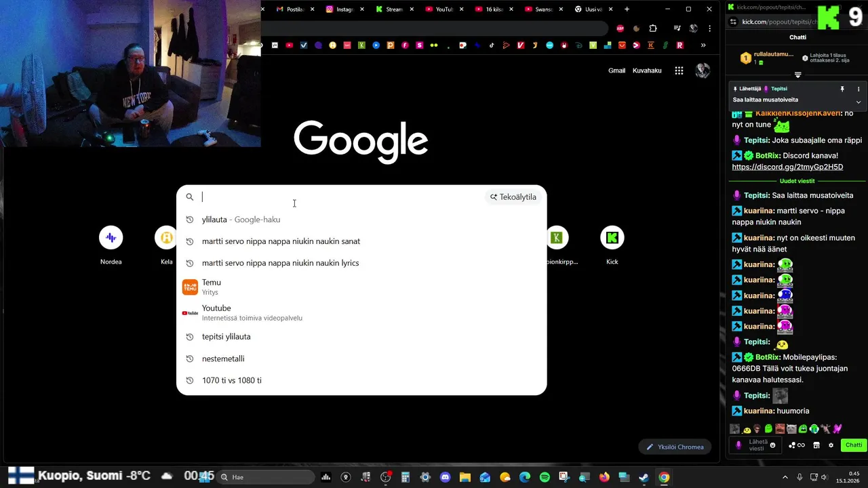Open the orange K bookmark icon
This screenshot has height=488, width=868.
(650, 45)
